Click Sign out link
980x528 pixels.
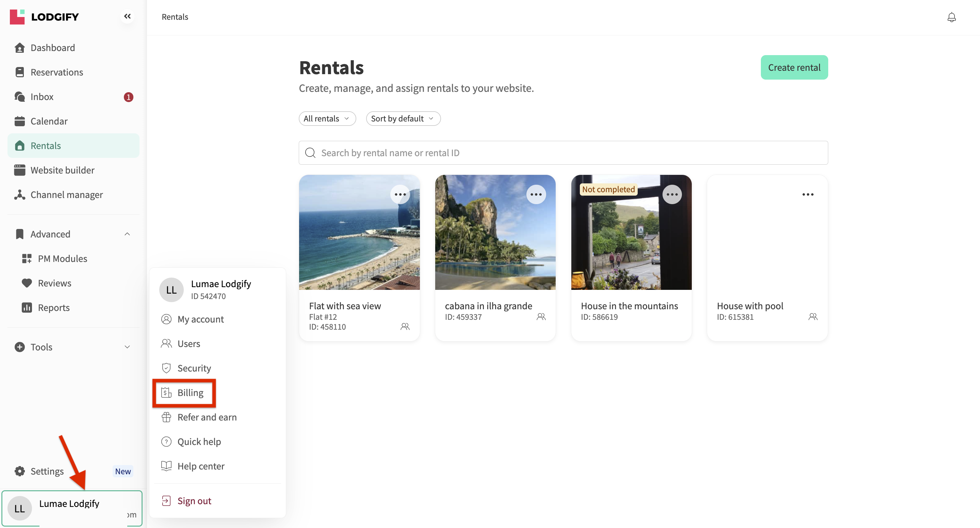[194, 500]
